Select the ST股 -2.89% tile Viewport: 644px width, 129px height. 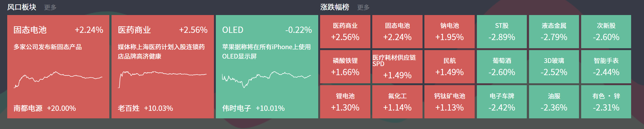pyautogui.click(x=502, y=32)
